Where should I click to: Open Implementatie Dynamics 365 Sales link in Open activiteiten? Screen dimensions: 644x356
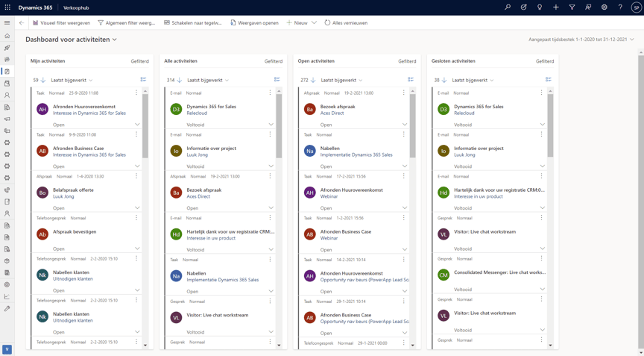[x=356, y=155]
